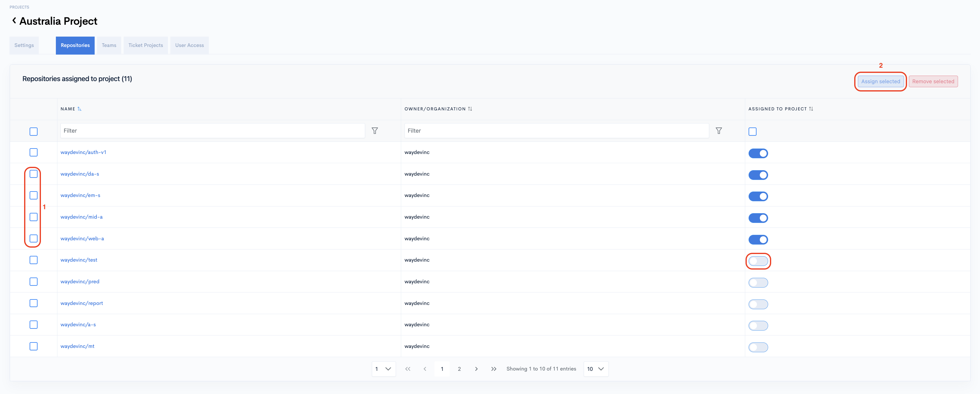Open the rows-per-page dropdown showing 10
This screenshot has width=980, height=394.
click(x=596, y=369)
